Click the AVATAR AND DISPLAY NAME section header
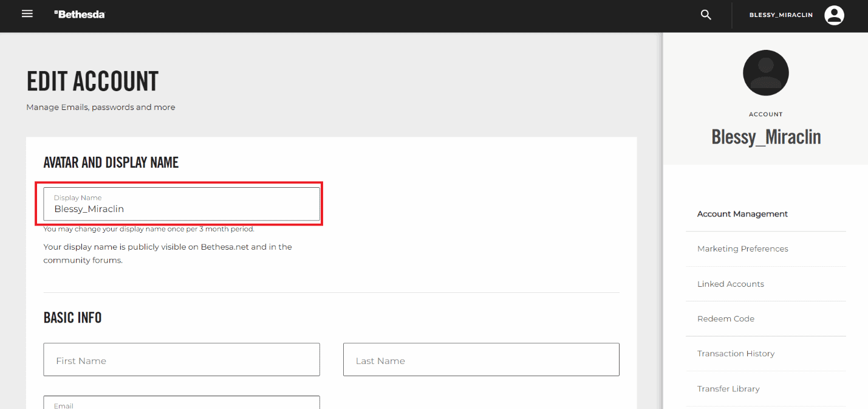 pos(111,162)
